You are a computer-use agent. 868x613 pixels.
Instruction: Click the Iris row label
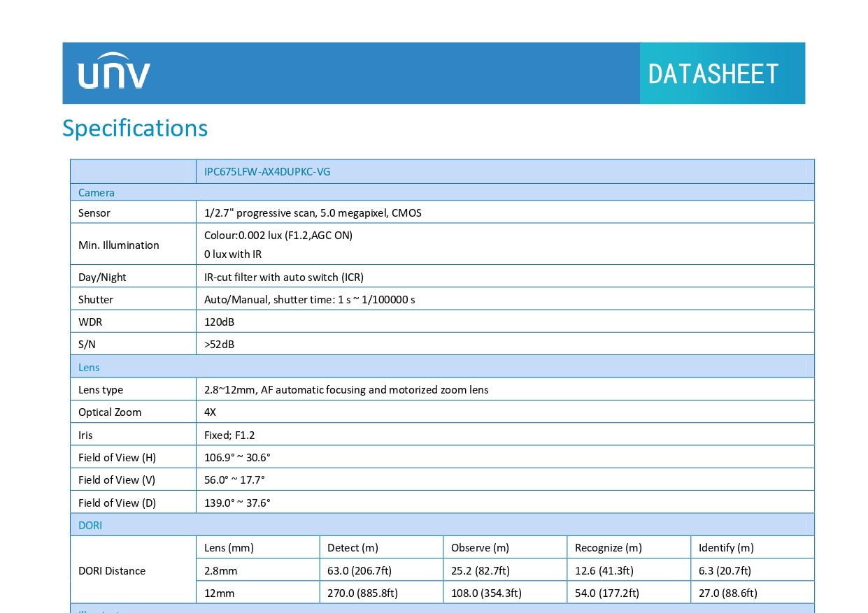85,435
